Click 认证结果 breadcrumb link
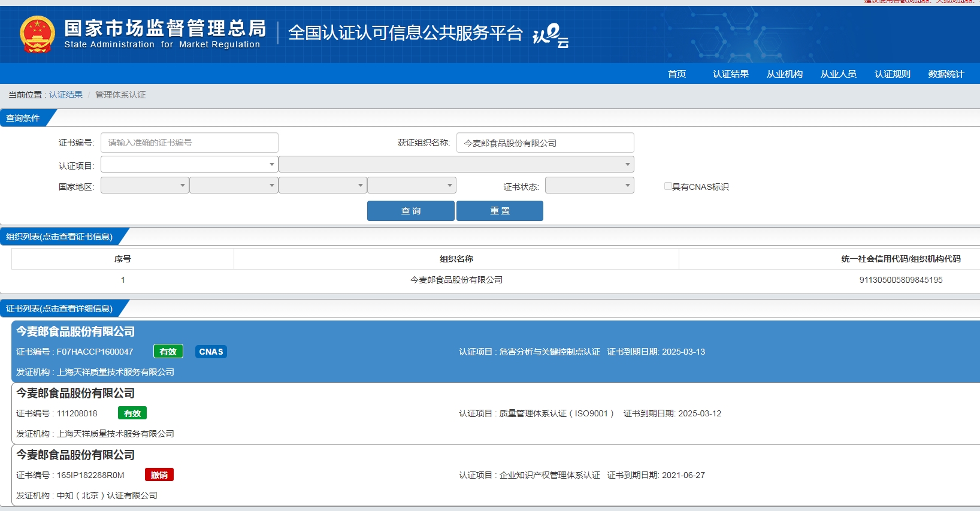980x511 pixels. point(66,95)
